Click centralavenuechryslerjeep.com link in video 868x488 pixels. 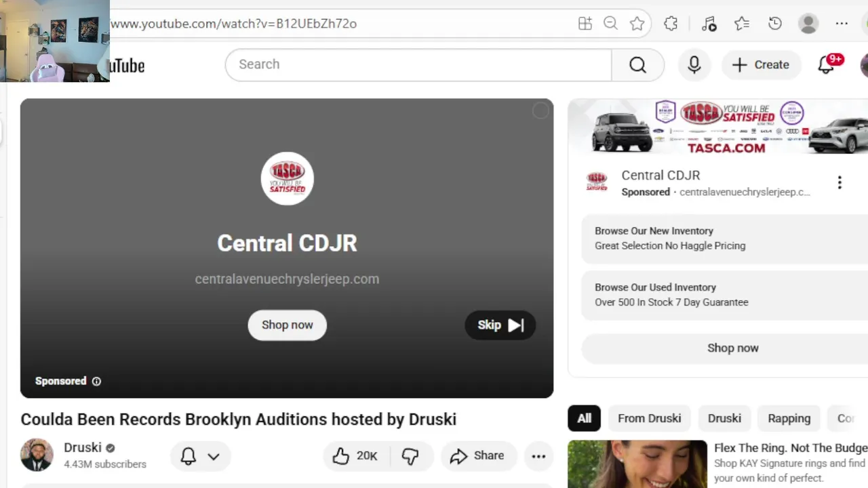[287, 279]
